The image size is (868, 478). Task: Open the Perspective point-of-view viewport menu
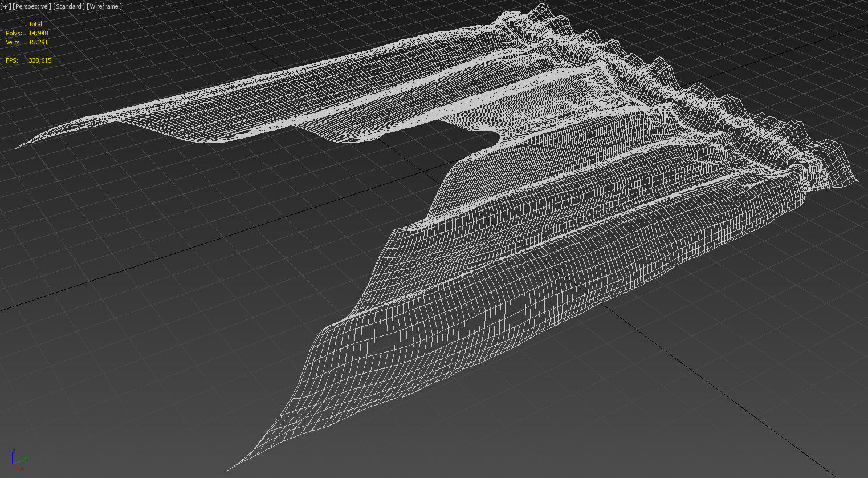[32, 6]
